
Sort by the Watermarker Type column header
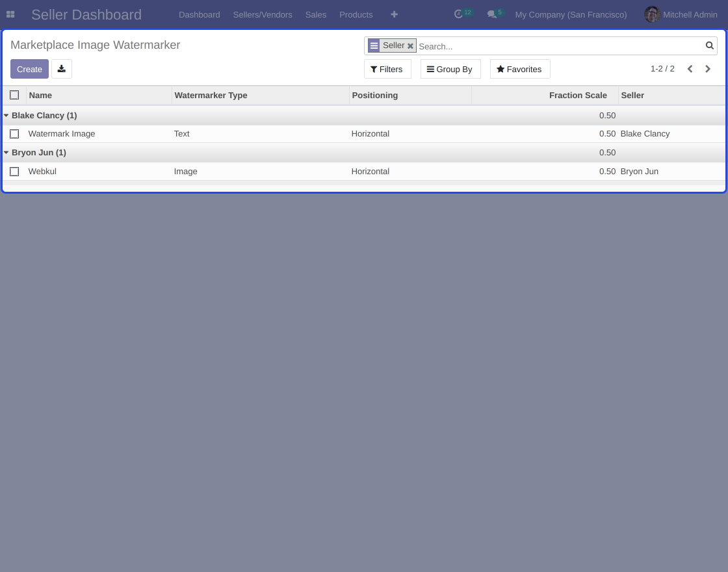(261, 95)
